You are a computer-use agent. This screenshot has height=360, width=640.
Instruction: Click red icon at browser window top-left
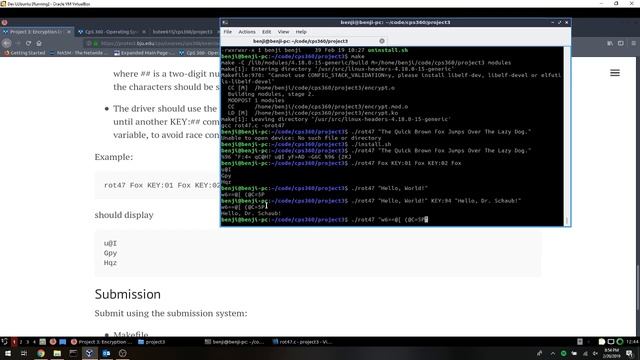pos(4,22)
